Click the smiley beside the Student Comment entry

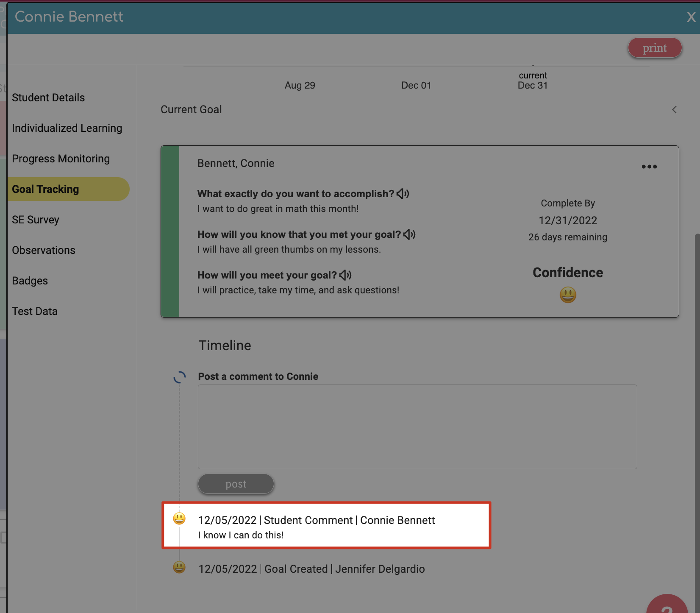tap(179, 518)
